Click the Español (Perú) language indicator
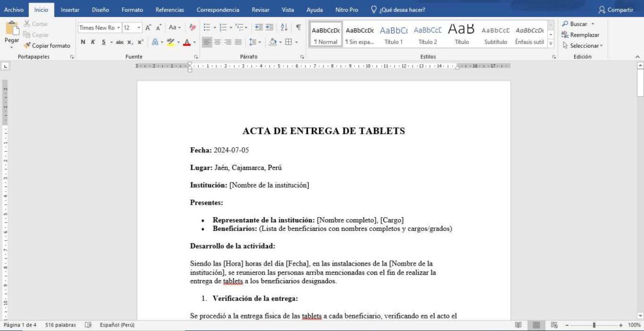Viewport: 644px width, 331px height. [x=117, y=325]
